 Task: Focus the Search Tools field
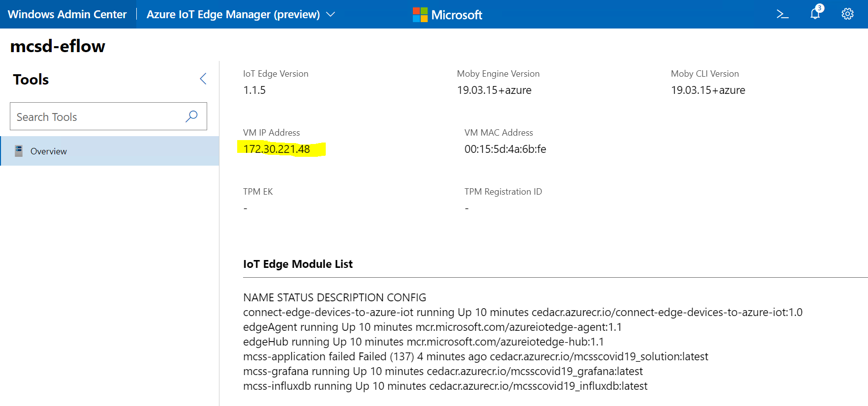[x=96, y=117]
